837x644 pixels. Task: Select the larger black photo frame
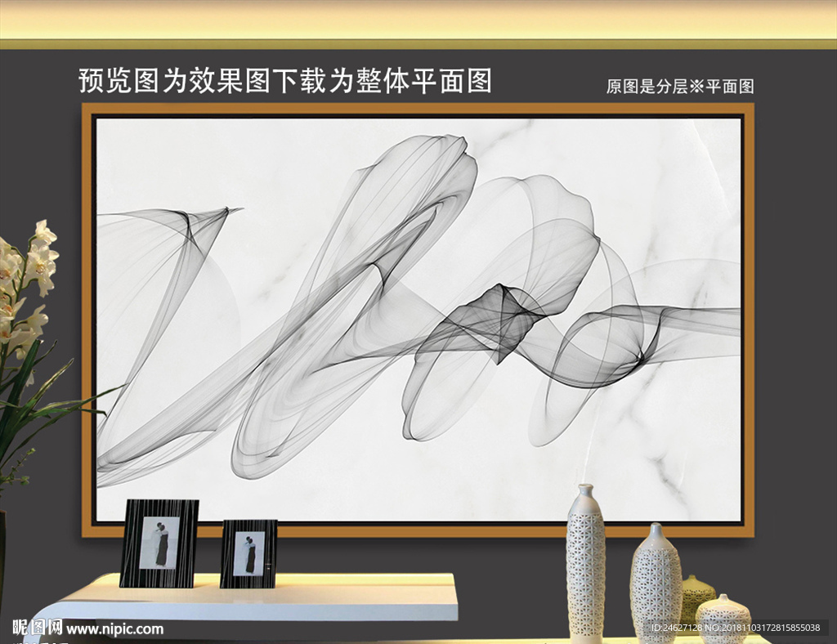pos(160,543)
